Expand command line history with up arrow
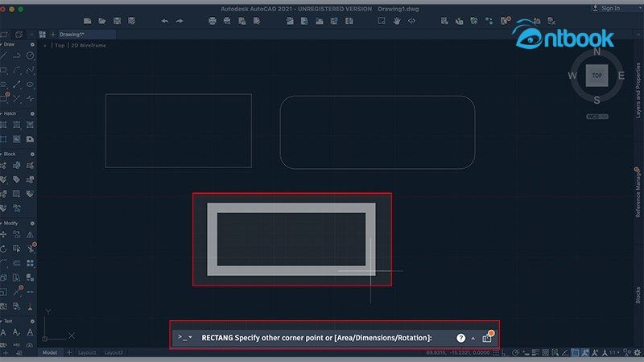 pos(473,338)
